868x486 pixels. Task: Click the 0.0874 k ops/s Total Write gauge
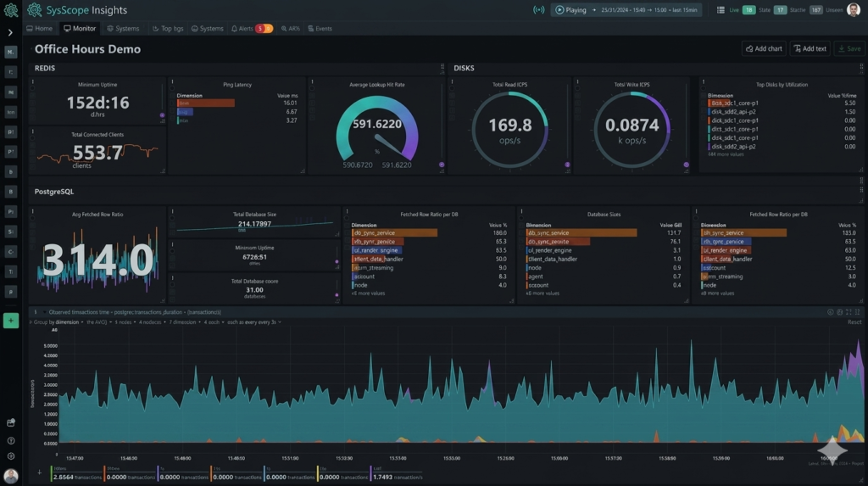[632, 130]
